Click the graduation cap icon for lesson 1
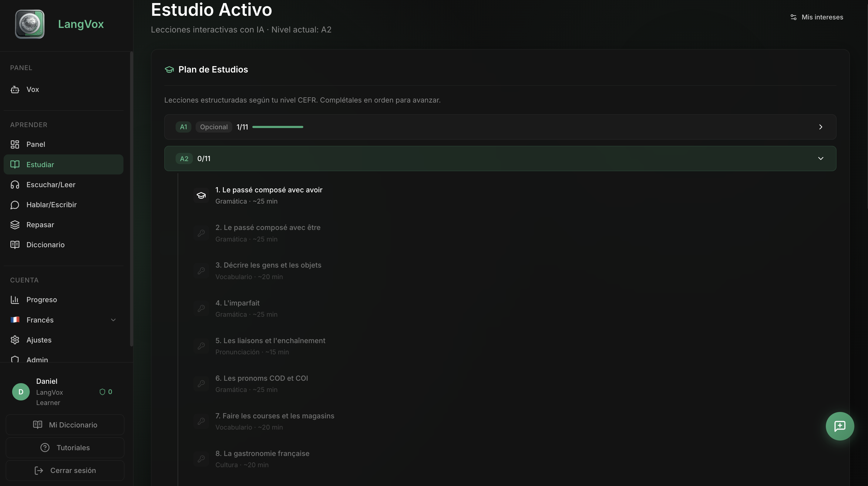Screen dimensions: 868x486 point(201,195)
